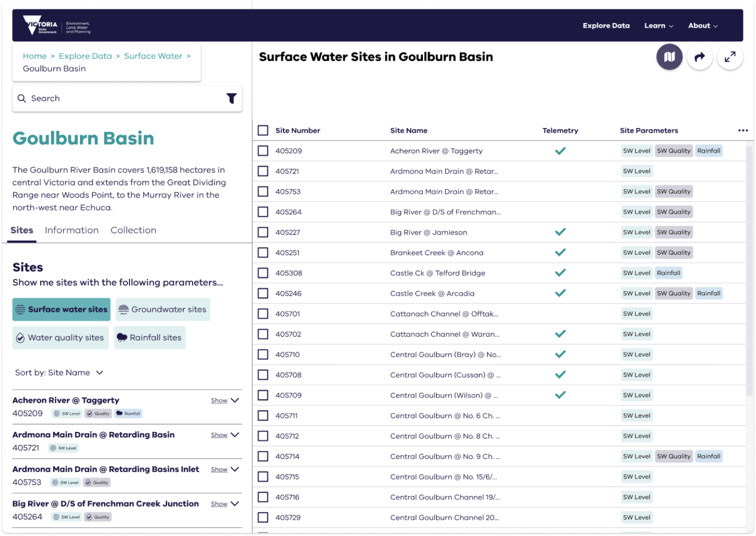This screenshot has height=536, width=756.
Task: Open the filter funnel icon
Action: pos(231,98)
